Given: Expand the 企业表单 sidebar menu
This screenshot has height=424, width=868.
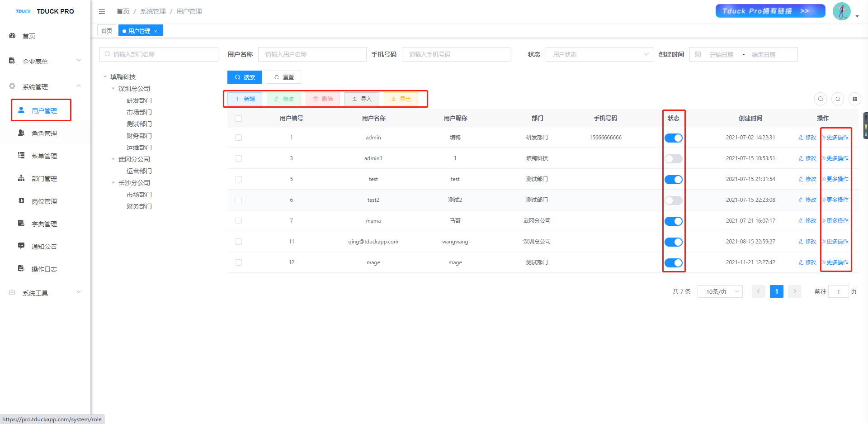Looking at the screenshot, I should point(44,61).
